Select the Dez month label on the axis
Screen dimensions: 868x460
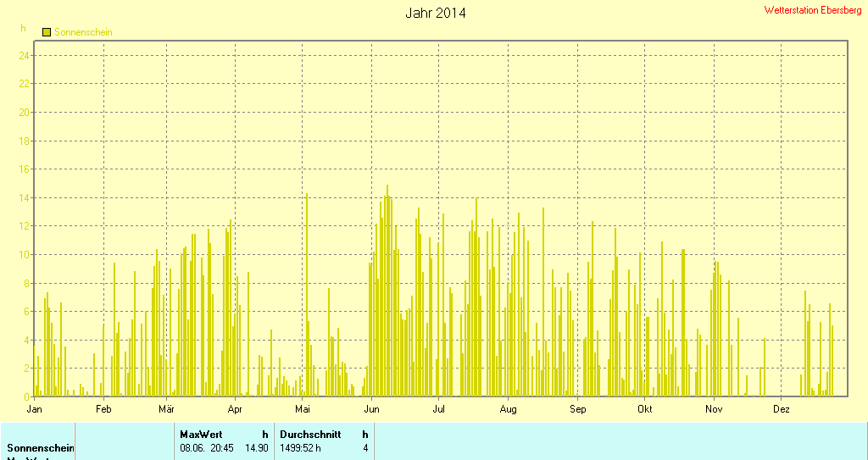(782, 409)
